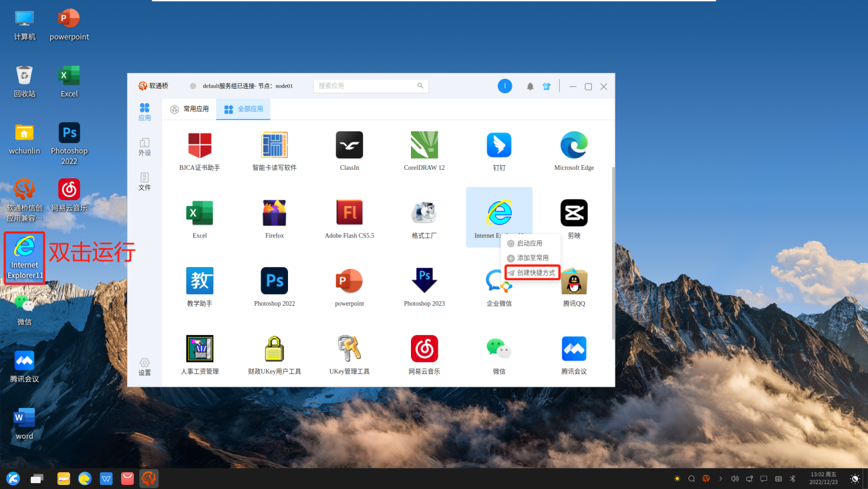The height and width of the screenshot is (489, 868).
Task: Select the Firefox app icon
Action: (275, 213)
